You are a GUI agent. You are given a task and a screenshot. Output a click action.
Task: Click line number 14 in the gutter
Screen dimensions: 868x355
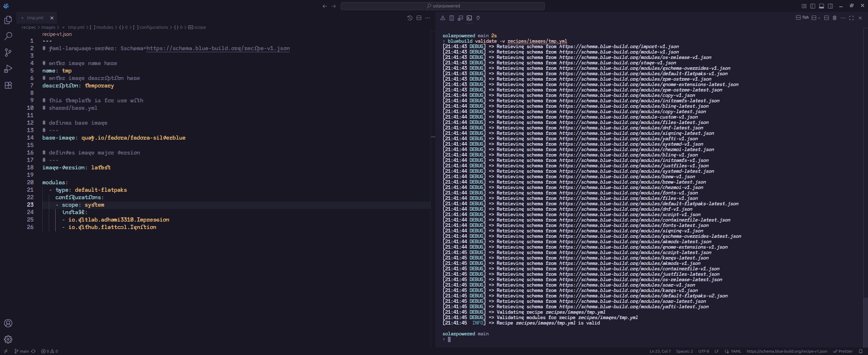pyautogui.click(x=30, y=138)
